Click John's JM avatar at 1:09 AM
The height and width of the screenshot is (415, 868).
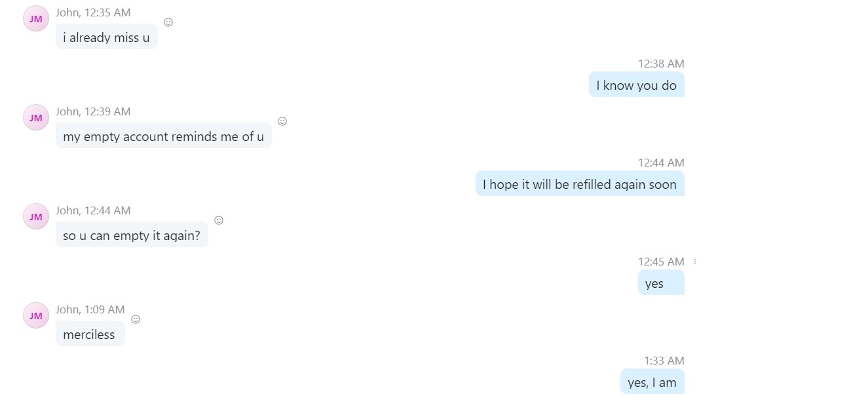[36, 315]
